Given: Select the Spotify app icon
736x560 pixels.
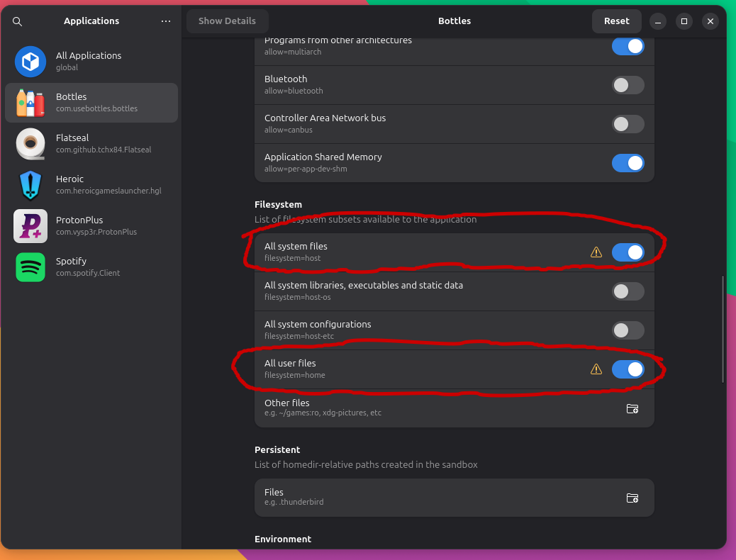Looking at the screenshot, I should (x=30, y=267).
